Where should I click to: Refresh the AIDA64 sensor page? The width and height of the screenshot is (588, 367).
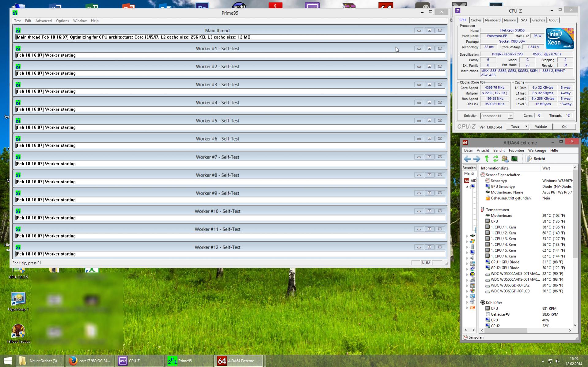click(x=495, y=159)
